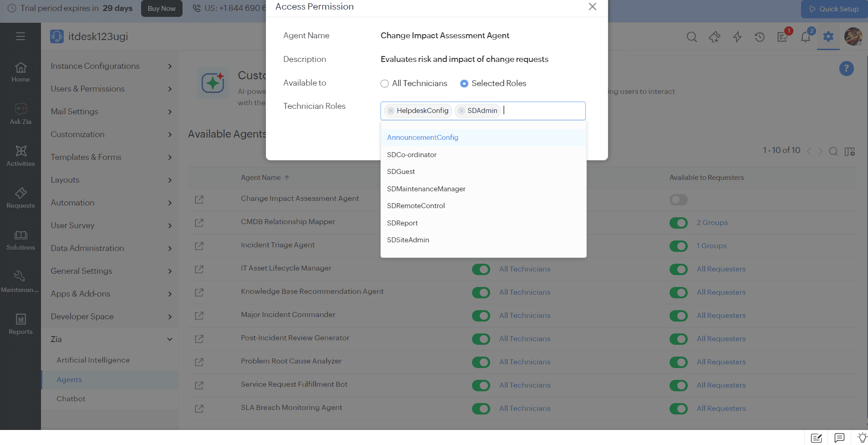
Task: Open Ask Zia assistant
Action: 20,114
